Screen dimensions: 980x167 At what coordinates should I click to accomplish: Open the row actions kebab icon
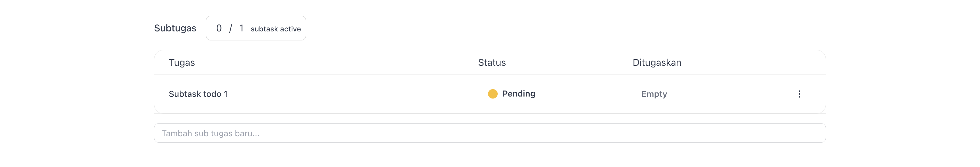coord(799,94)
